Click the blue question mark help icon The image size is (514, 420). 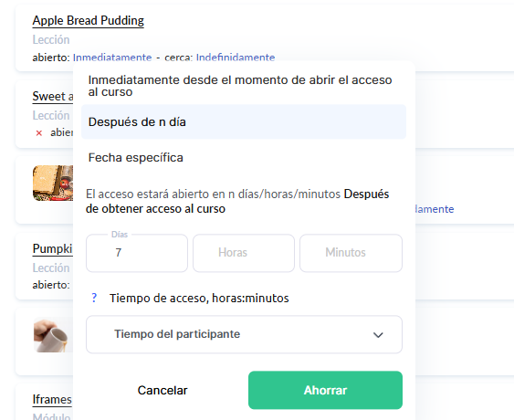94,298
